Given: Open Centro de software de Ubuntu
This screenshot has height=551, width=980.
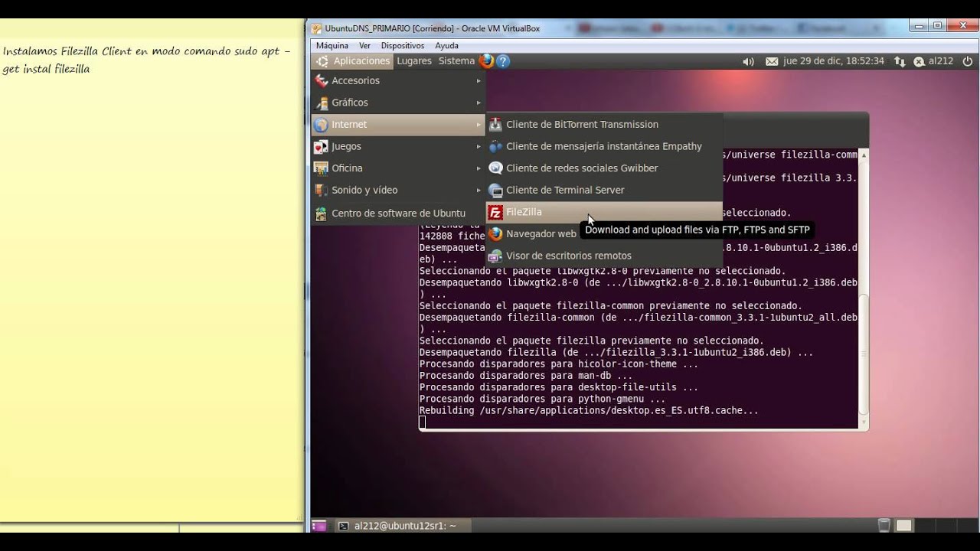Looking at the screenshot, I should point(398,214).
